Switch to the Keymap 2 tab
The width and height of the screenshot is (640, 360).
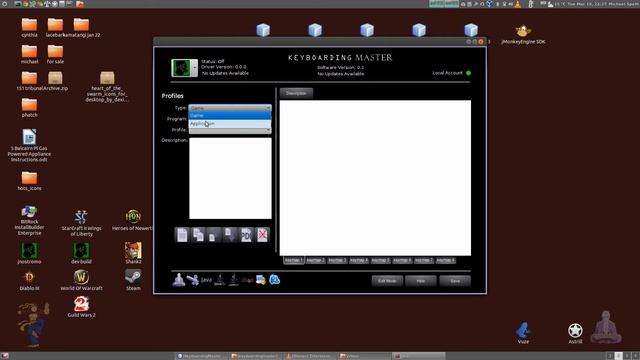pyautogui.click(x=316, y=260)
